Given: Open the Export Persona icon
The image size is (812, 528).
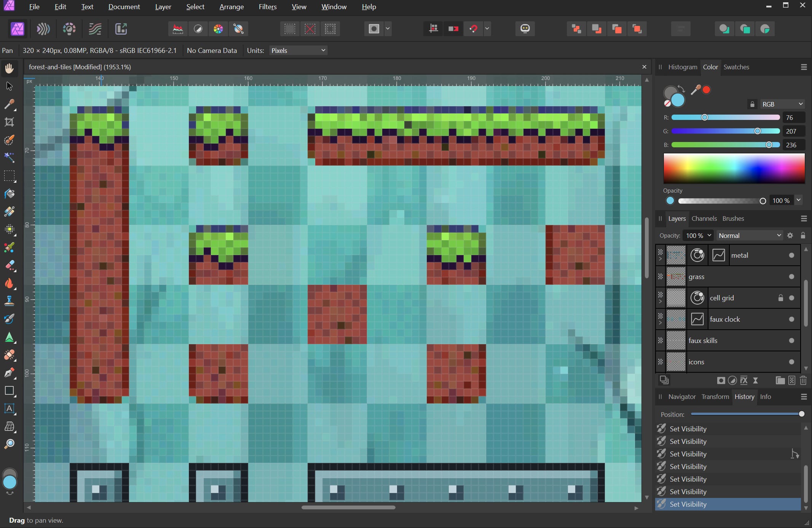Looking at the screenshot, I should [x=121, y=29].
